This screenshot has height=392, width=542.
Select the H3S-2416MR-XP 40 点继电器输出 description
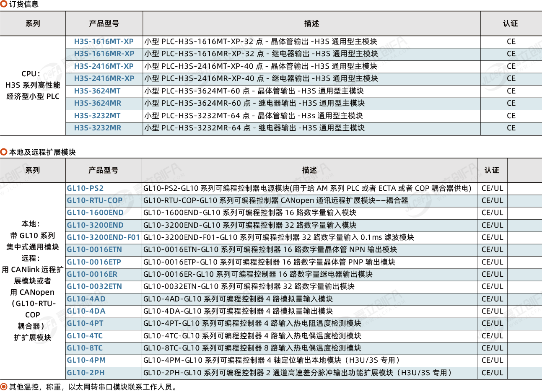coord(261,78)
